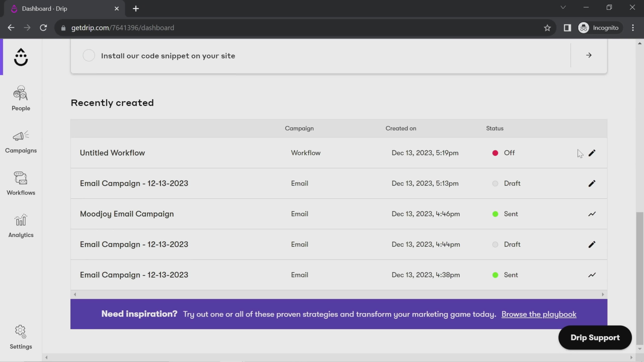Click the Campaign column header
This screenshot has width=644, height=362.
coord(299,128)
